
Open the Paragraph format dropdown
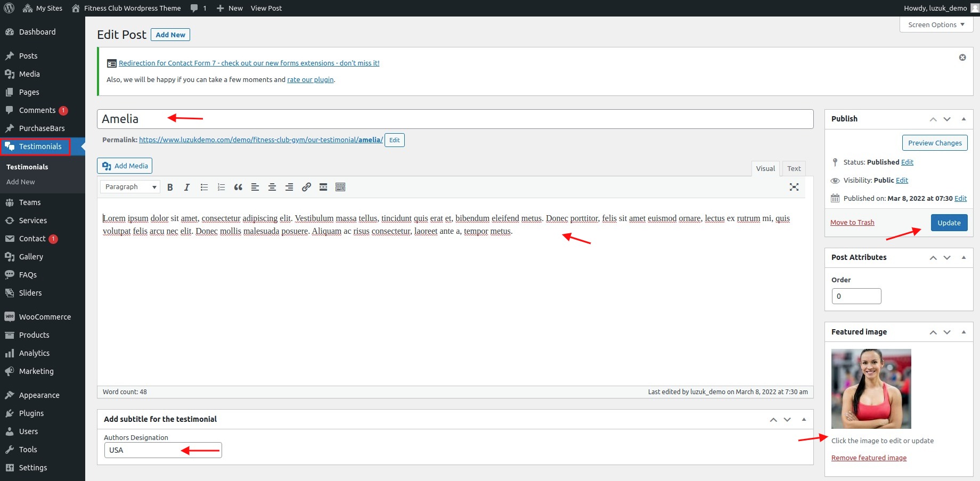130,187
